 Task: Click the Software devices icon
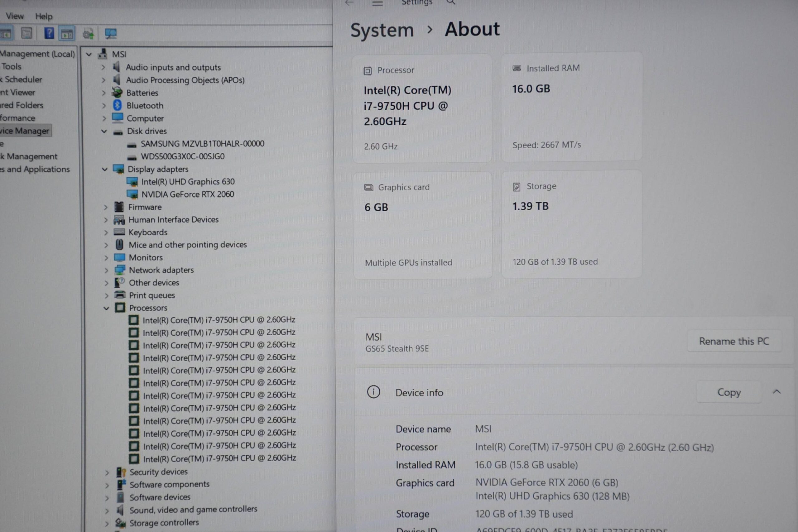(x=120, y=497)
